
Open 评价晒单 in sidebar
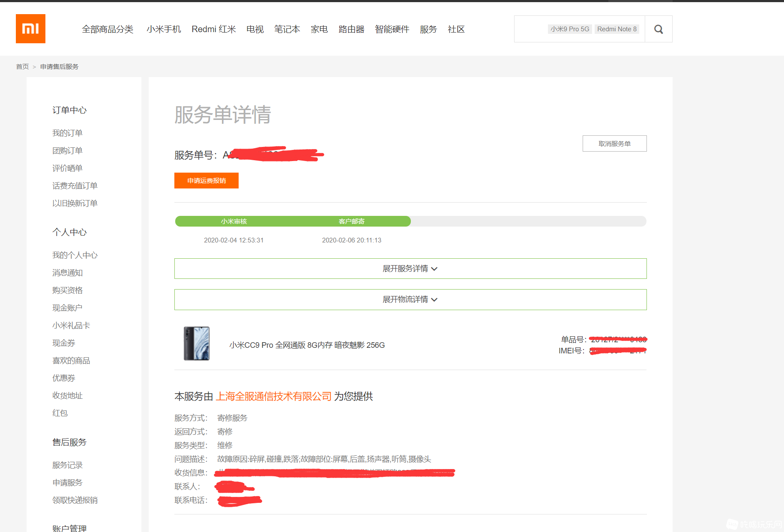pyautogui.click(x=67, y=168)
